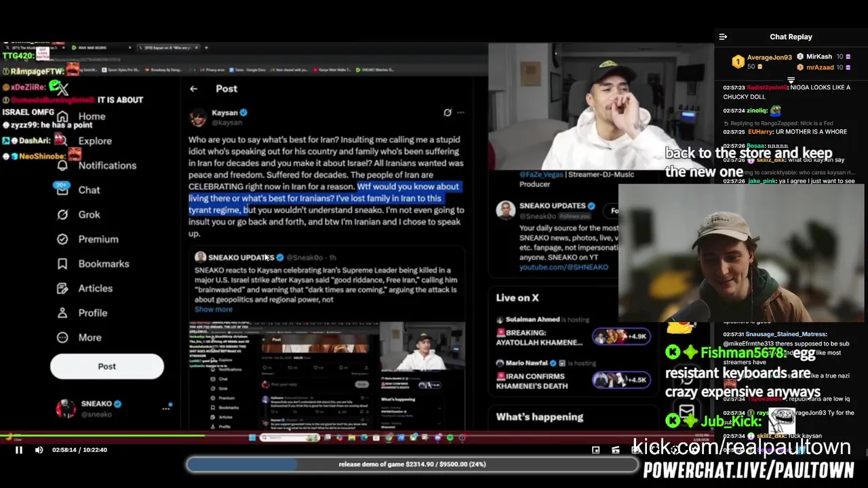Open Grok in the X sidebar
This screenshot has height=488, width=868.
tap(89, 215)
